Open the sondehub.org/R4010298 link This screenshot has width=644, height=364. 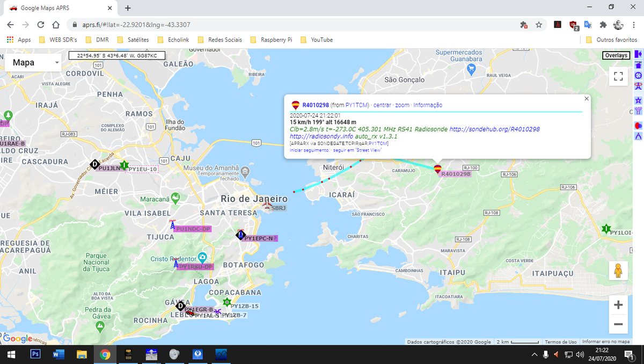tap(494, 129)
